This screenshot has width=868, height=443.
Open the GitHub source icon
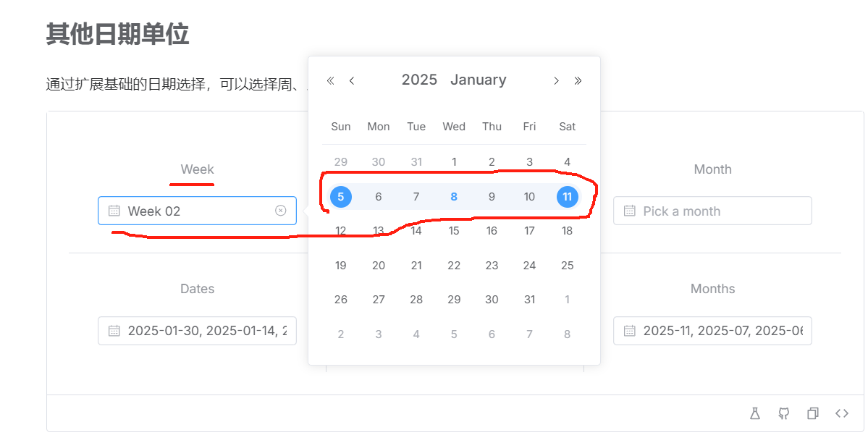click(783, 413)
